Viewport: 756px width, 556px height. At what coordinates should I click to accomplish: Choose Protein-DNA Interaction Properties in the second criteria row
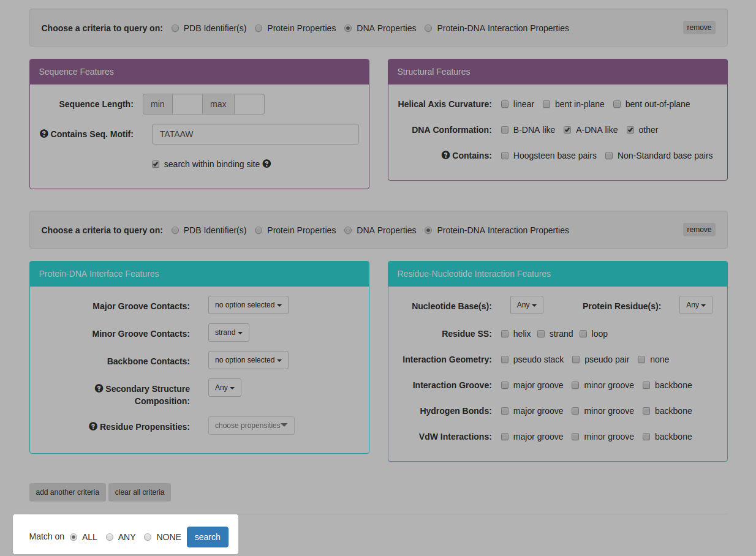[x=428, y=230]
